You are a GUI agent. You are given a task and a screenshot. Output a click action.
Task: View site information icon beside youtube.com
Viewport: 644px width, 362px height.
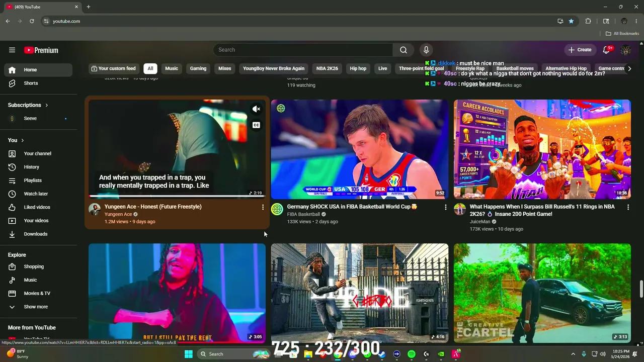[46, 21]
